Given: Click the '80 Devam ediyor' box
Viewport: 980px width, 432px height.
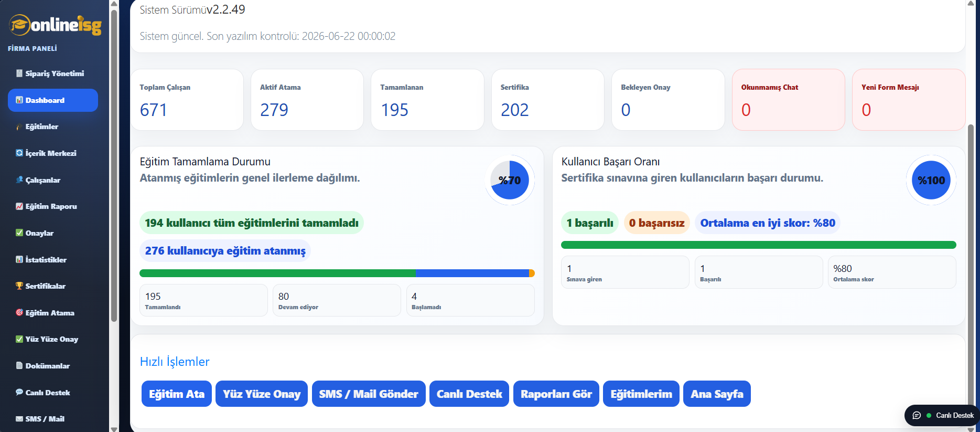Looking at the screenshot, I should (x=337, y=300).
